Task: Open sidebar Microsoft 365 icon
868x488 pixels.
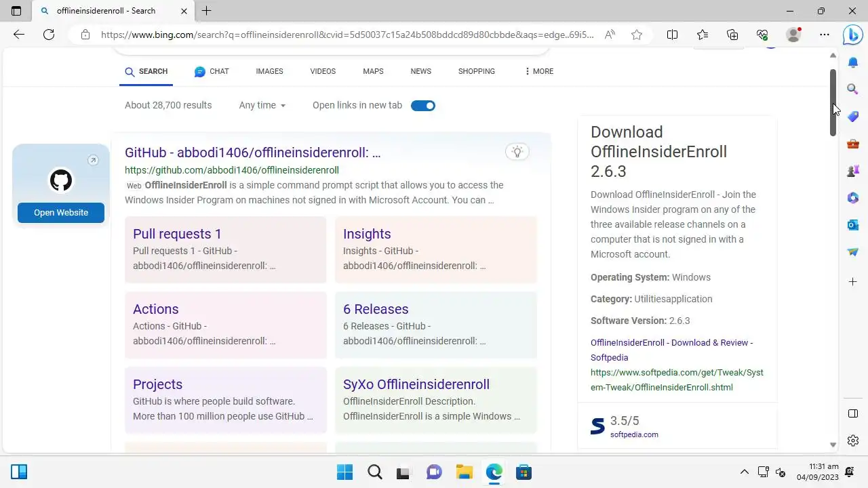Action: click(x=853, y=198)
